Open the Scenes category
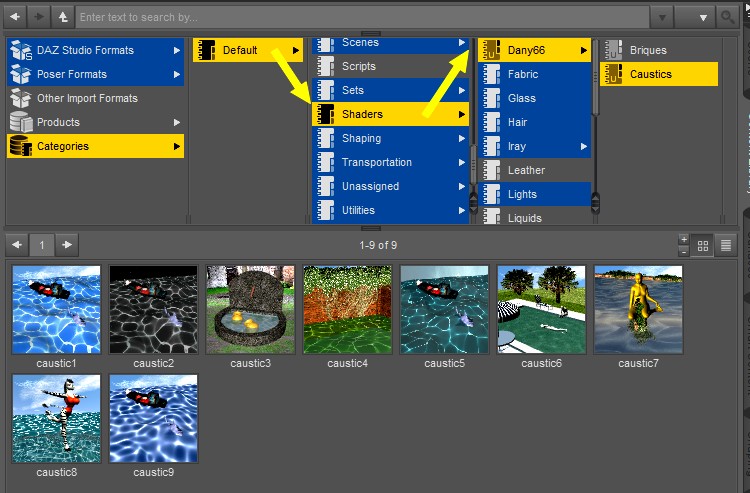This screenshot has height=493, width=750. coord(390,45)
